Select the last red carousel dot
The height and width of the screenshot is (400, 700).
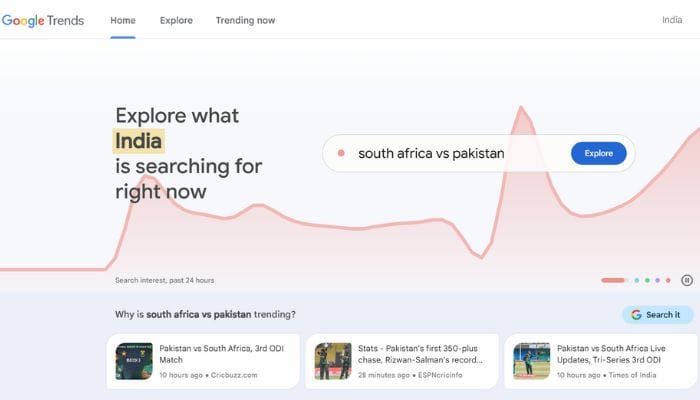(x=668, y=280)
